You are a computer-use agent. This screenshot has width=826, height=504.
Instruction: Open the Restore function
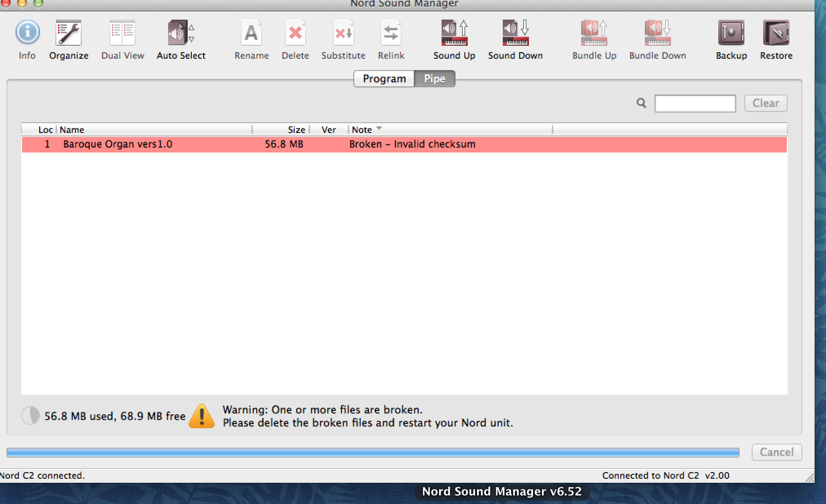click(x=775, y=39)
